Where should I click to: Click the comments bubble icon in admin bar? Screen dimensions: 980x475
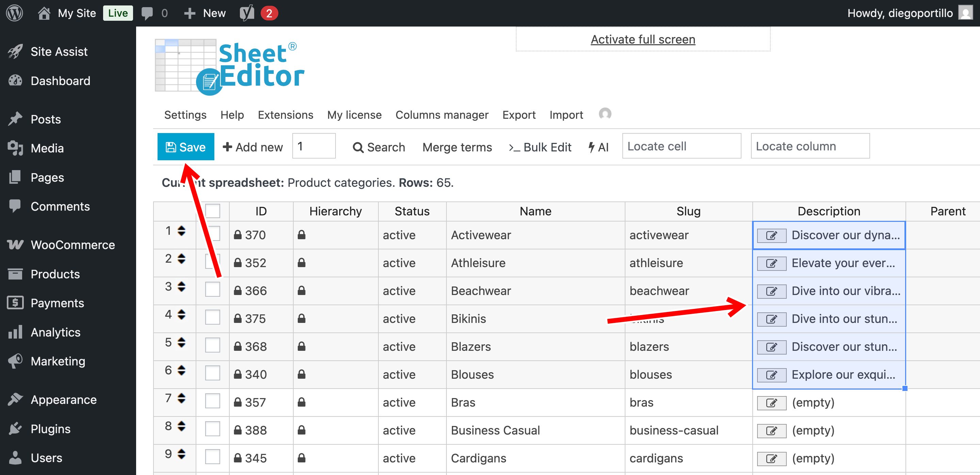(x=148, y=13)
